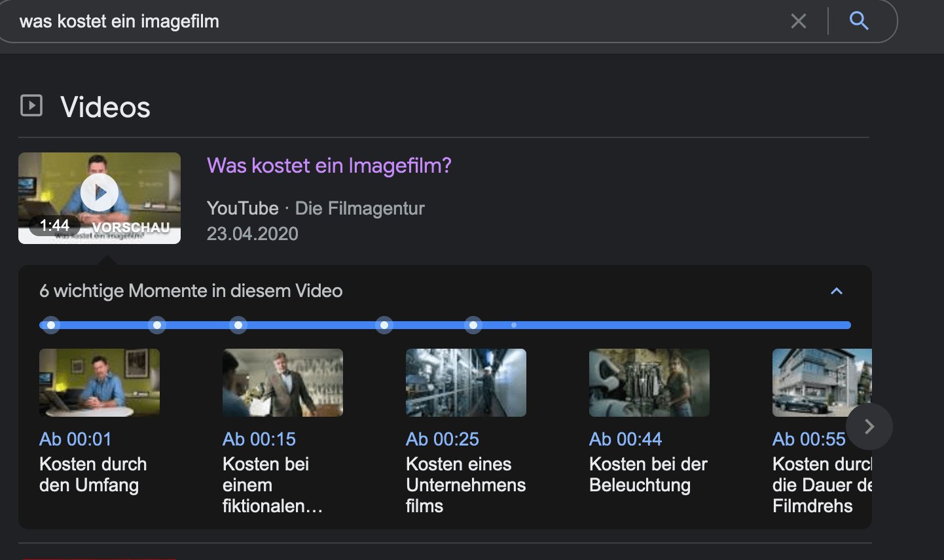Open the 'Kosten bei der Beleuchtung' thumbnail
Image resolution: width=944 pixels, height=560 pixels.
[649, 383]
